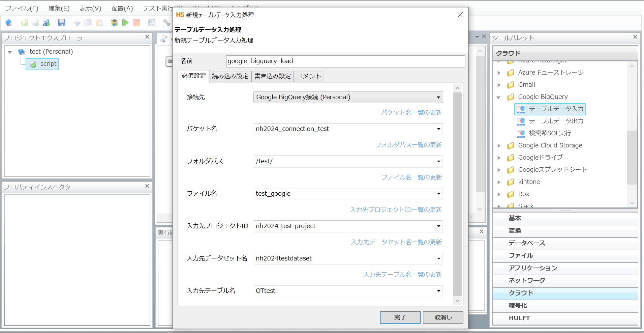This screenshot has width=644, height=333.
Task: Expand the Gmail palette folder
Action: click(499, 85)
